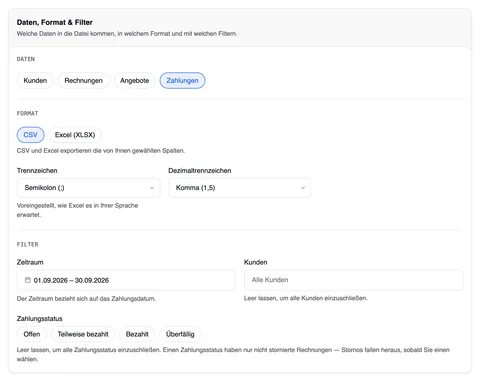
Task: Open the Dezimaltrennzeichen dropdown showing Komma
Action: 240,188
